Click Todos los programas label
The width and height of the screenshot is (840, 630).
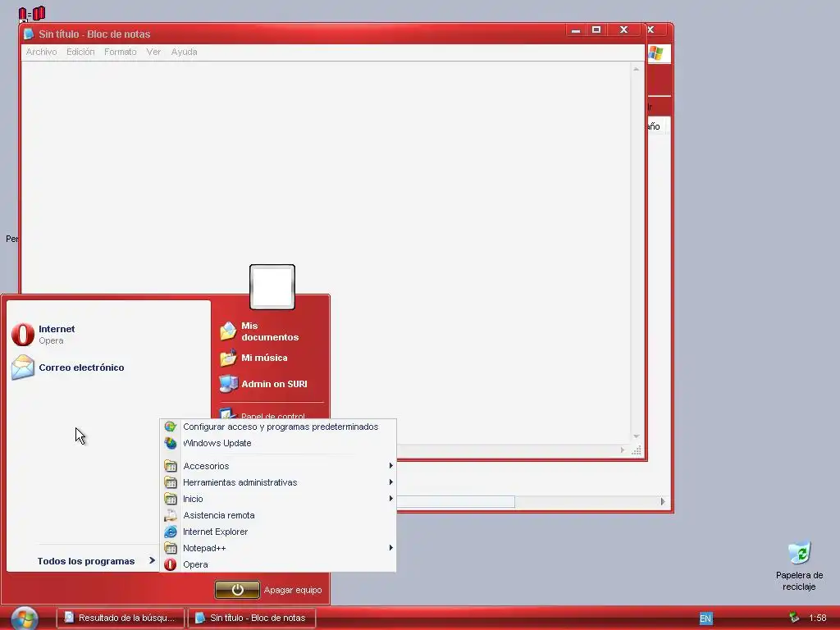[x=85, y=561]
